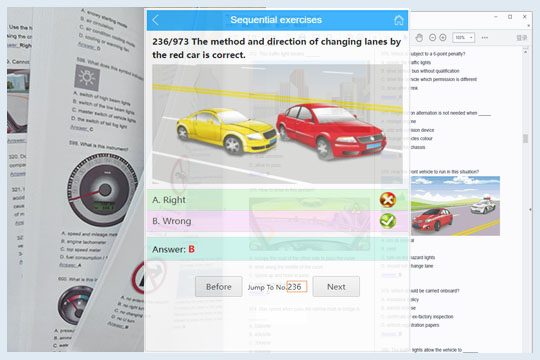Viewport: 540px width, 360px height.
Task: Select the hand pan tool in viewer toolbar
Action: [419, 38]
